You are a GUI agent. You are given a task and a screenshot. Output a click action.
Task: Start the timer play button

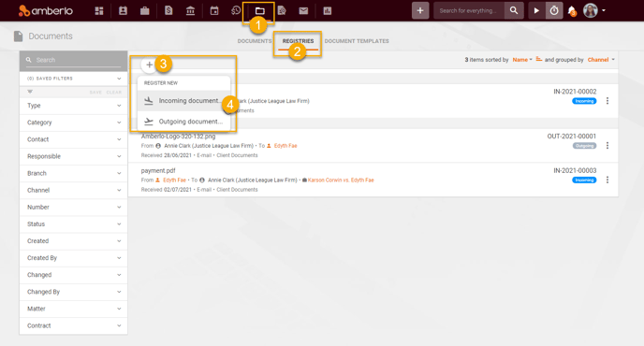[x=536, y=10]
